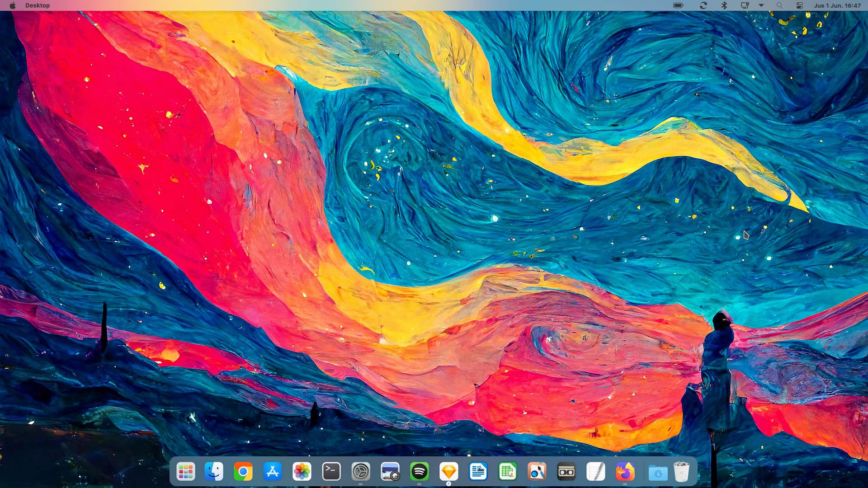The image size is (868, 488).
Task: Open the display/network menu bar icon
Action: [745, 5]
